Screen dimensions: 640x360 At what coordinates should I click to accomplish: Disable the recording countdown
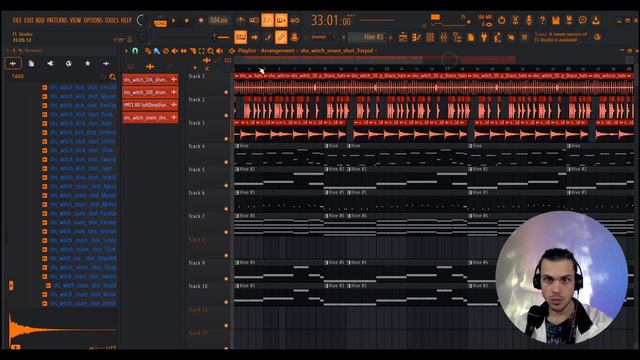[267, 20]
